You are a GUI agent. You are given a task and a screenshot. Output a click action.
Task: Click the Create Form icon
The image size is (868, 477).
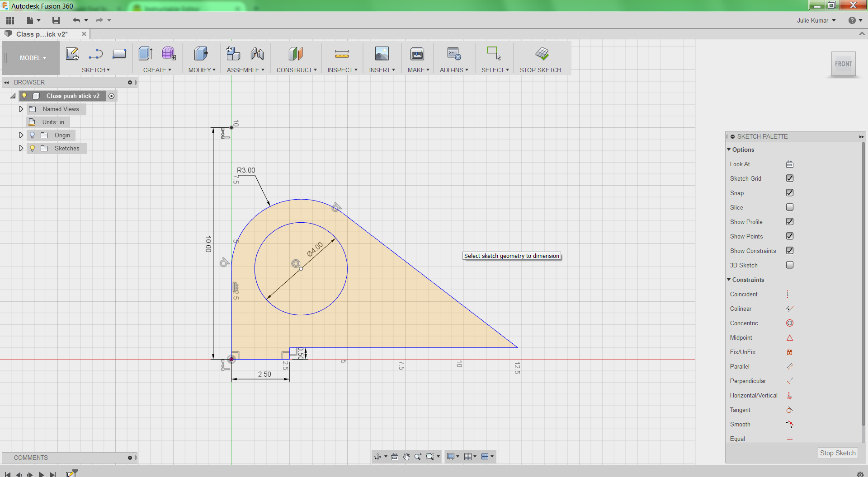point(169,54)
